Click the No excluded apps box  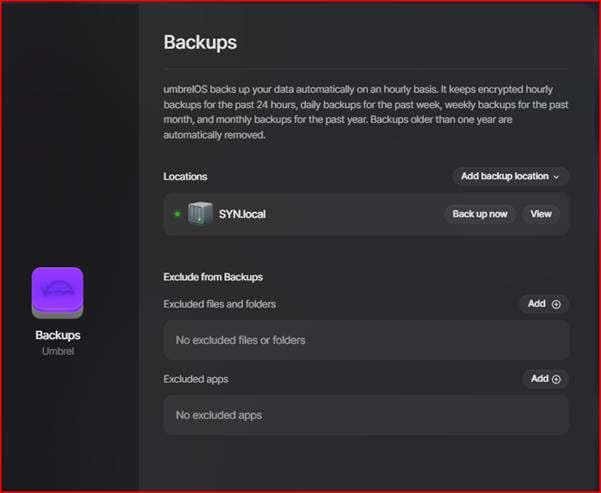pyautogui.click(x=366, y=415)
